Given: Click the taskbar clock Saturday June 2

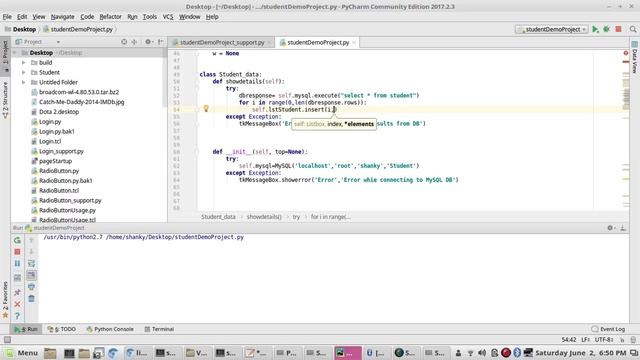Looking at the screenshot, I should tap(580, 353).
